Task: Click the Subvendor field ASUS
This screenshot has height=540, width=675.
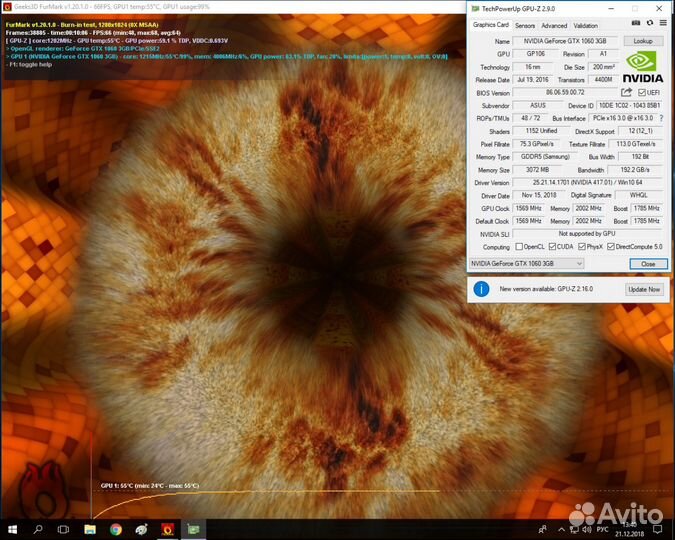Action: pos(538,106)
